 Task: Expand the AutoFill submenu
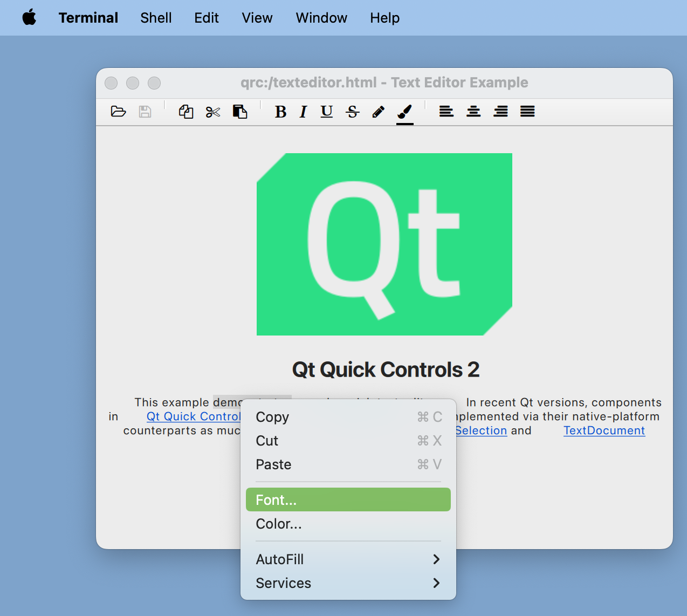point(348,559)
